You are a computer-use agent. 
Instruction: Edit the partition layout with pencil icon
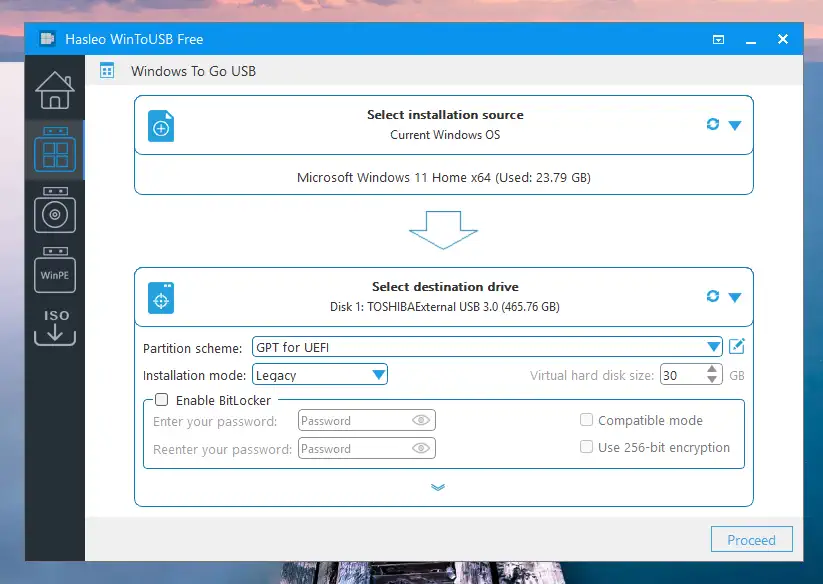[736, 346]
